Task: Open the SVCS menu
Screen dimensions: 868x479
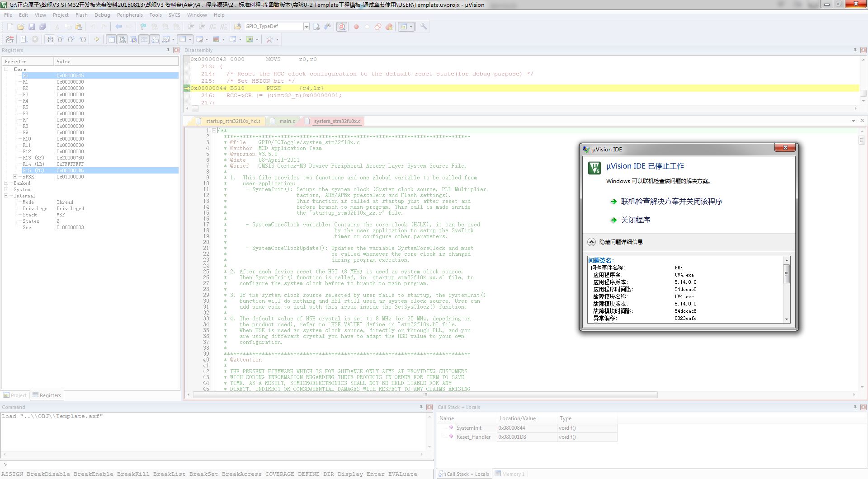Action: (175, 15)
